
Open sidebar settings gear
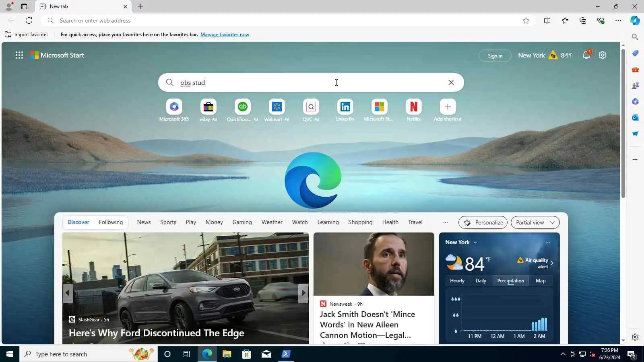pyautogui.click(x=635, y=337)
